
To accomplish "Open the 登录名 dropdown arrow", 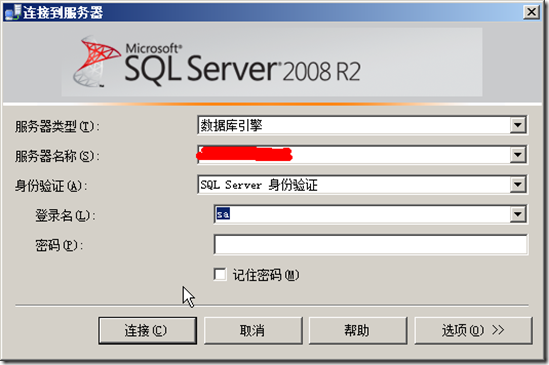I will click(518, 214).
